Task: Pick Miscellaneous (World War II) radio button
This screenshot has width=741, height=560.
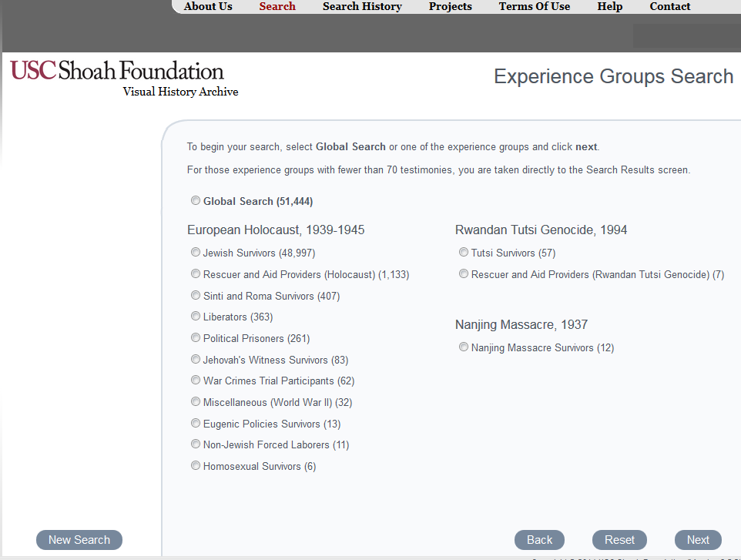Action: (196, 401)
